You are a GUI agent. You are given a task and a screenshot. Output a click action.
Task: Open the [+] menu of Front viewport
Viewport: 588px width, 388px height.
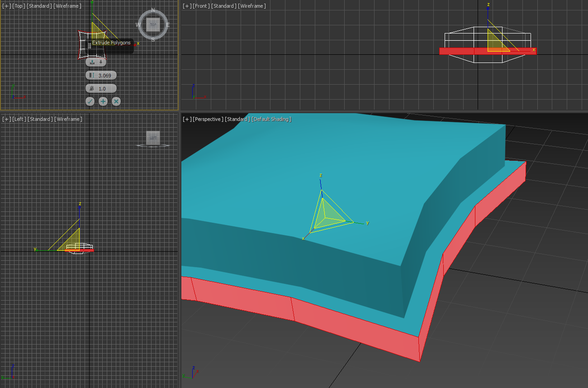pyautogui.click(x=187, y=6)
